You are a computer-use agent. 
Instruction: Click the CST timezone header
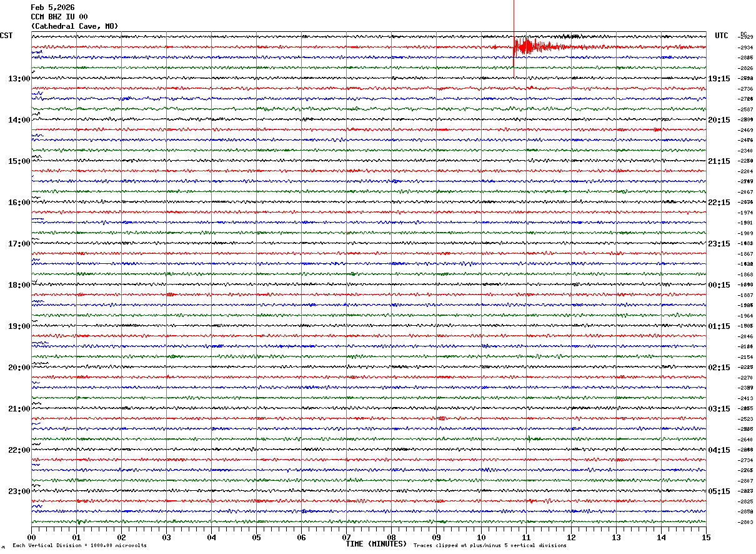pyautogui.click(x=6, y=36)
